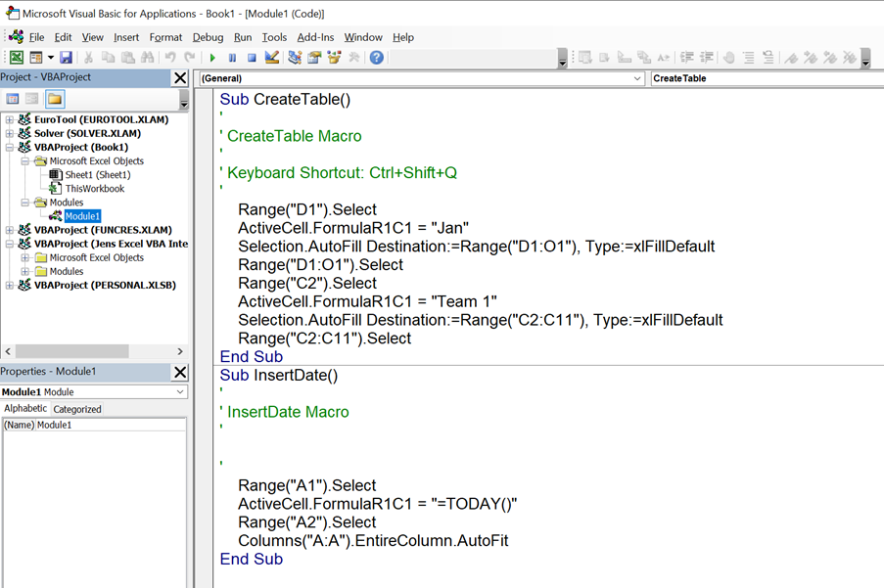The height and width of the screenshot is (588, 884).
Task: Click the Undo arrow icon
Action: point(170,57)
